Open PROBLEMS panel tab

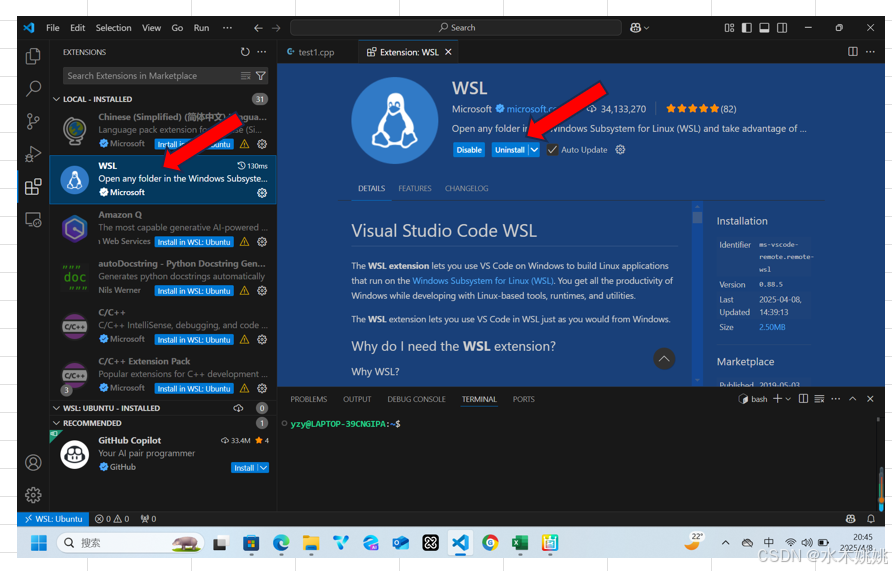point(309,399)
